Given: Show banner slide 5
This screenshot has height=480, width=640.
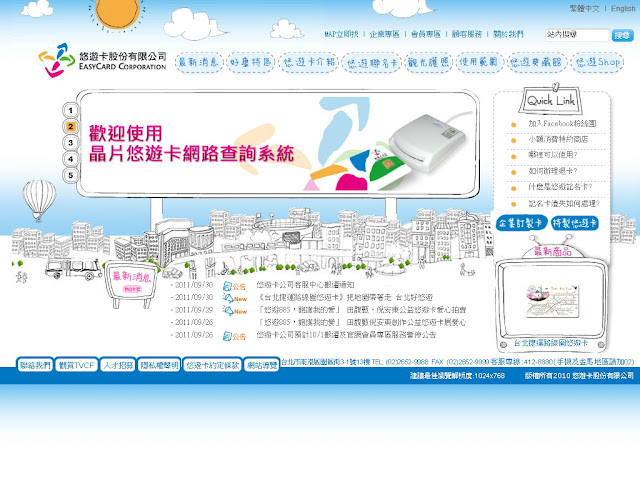Looking at the screenshot, I should [71, 175].
